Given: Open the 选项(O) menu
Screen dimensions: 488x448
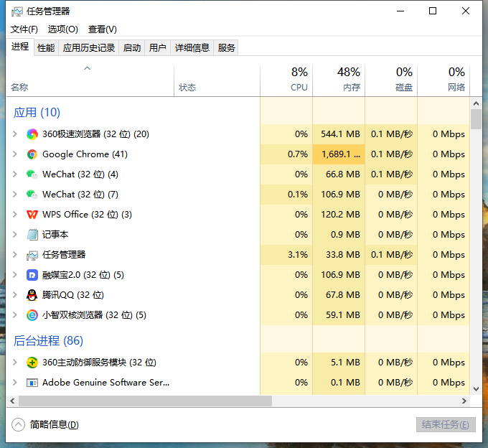Looking at the screenshot, I should (62, 29).
